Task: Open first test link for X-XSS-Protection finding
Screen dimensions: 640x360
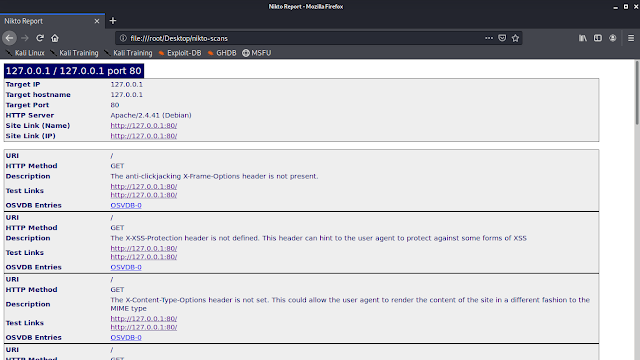Action: (144, 248)
